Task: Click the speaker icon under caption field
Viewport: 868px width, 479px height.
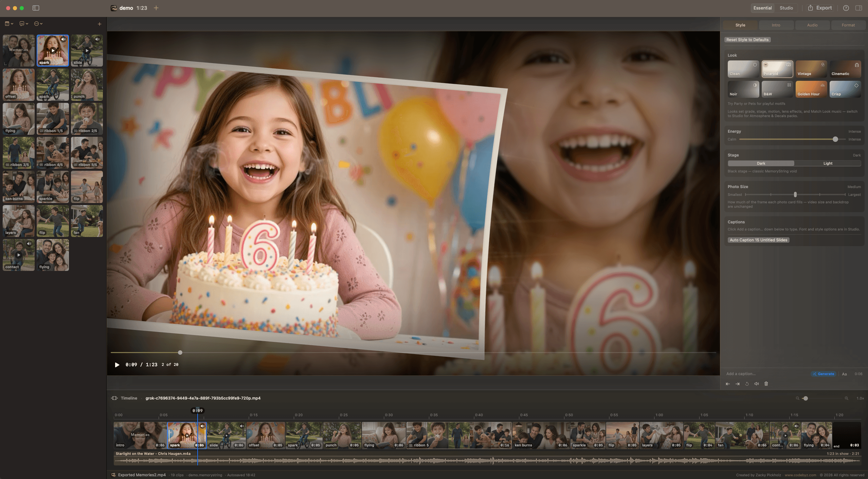Action: [756, 384]
